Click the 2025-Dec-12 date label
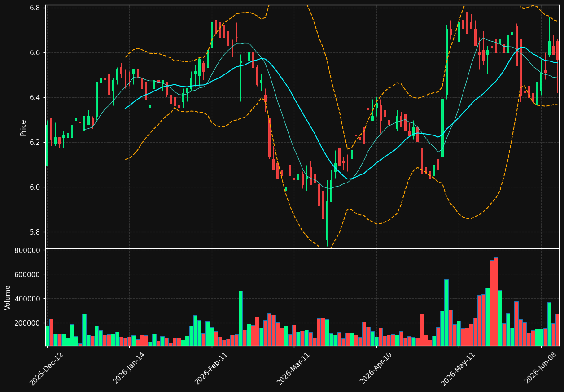The width and height of the screenshot is (564, 392). click(47, 368)
